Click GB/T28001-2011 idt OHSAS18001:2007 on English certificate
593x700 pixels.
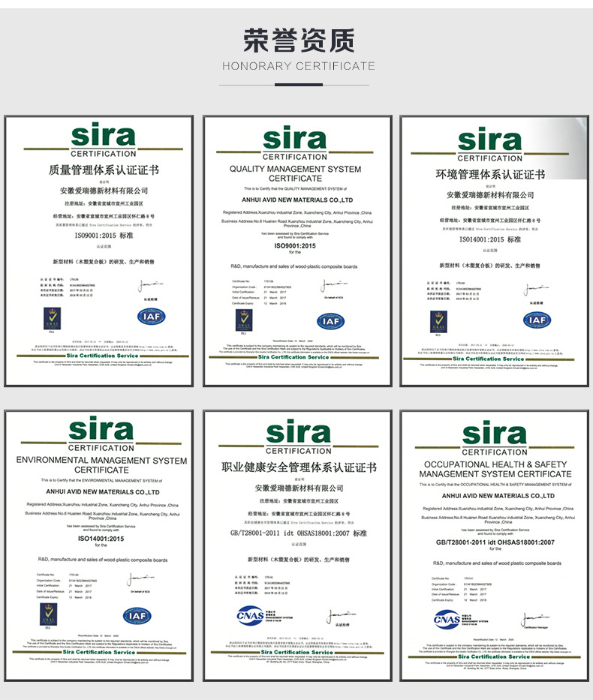(495, 542)
